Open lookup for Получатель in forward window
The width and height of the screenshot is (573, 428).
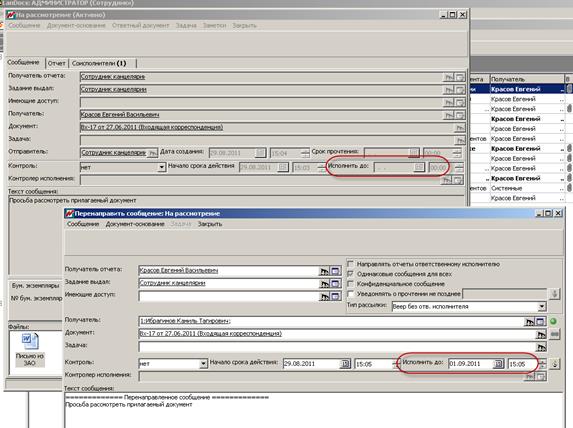tap(529, 322)
